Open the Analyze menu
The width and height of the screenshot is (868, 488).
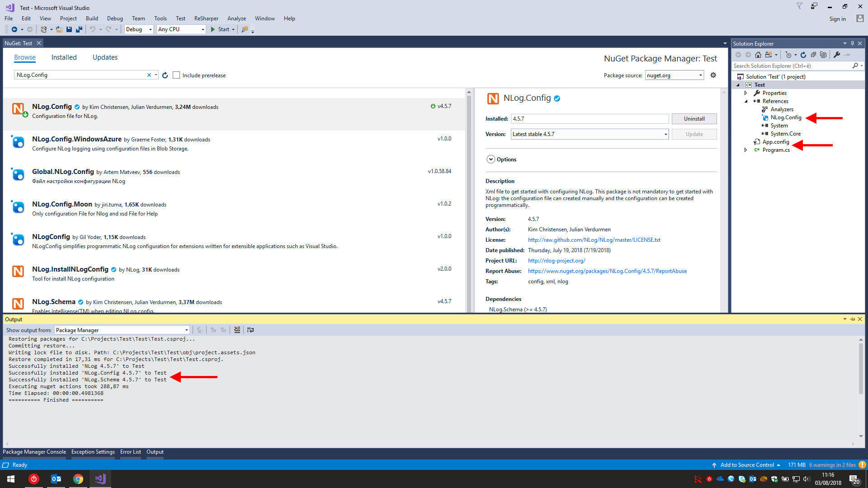(236, 19)
